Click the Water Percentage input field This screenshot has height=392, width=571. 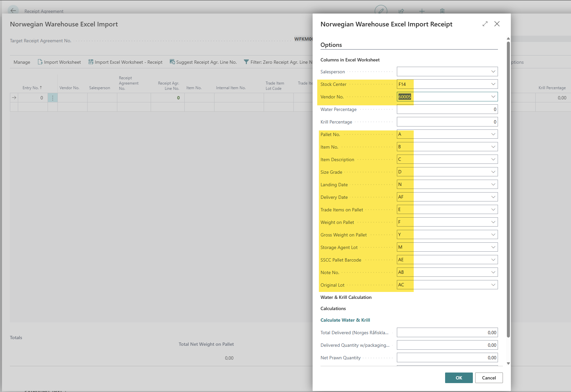[x=447, y=109]
